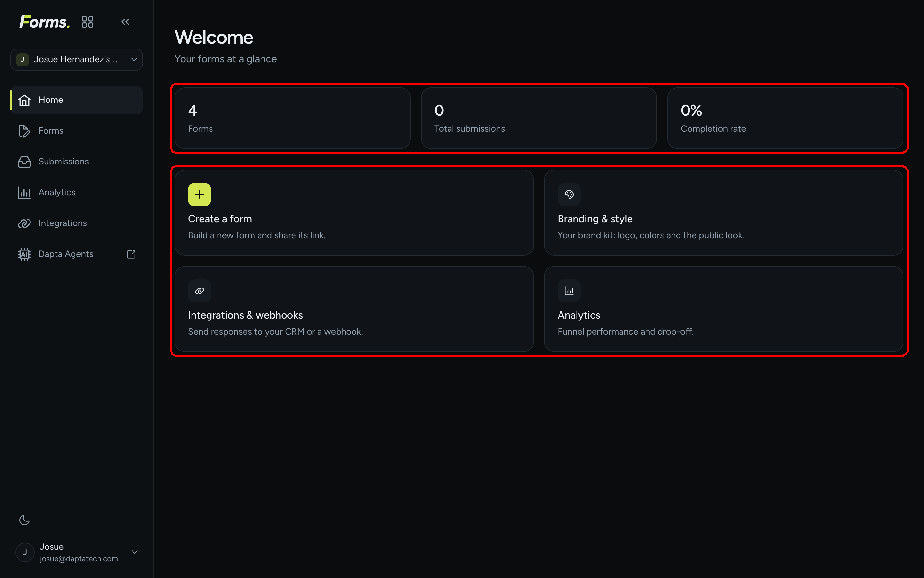Screen dimensions: 924x578
Task: Toggle dark mode with moon icon
Action: (x=24, y=520)
